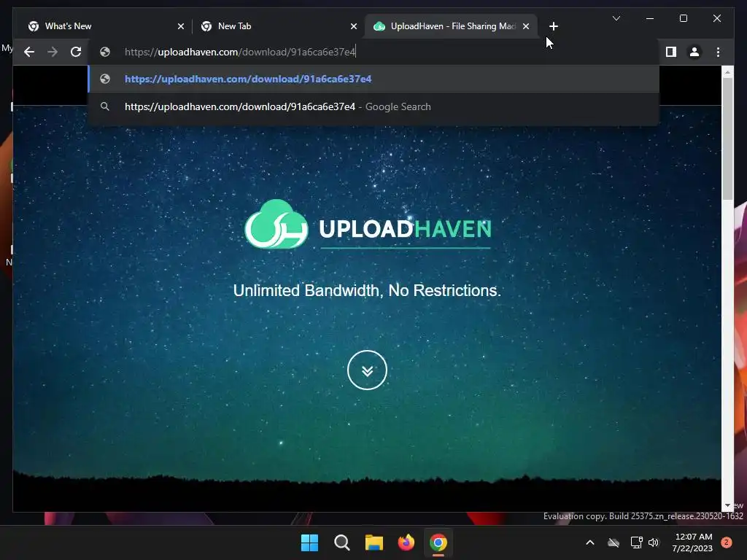Choose the Google Search suggestion row

pos(373,106)
